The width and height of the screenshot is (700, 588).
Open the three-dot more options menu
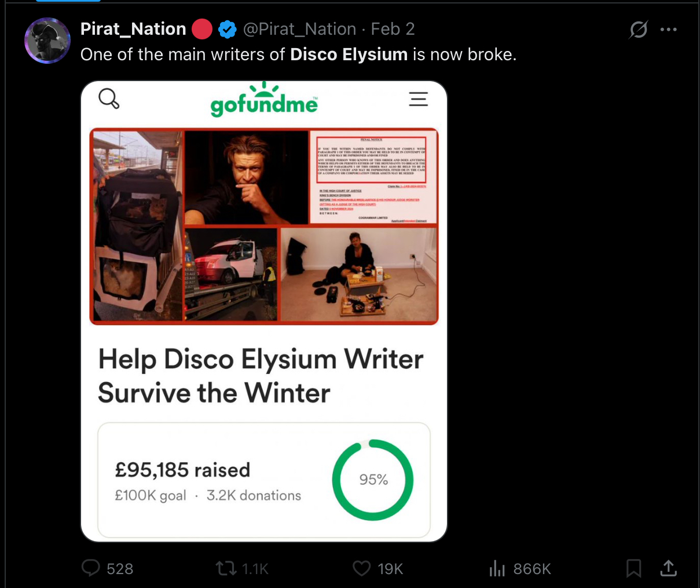click(669, 30)
